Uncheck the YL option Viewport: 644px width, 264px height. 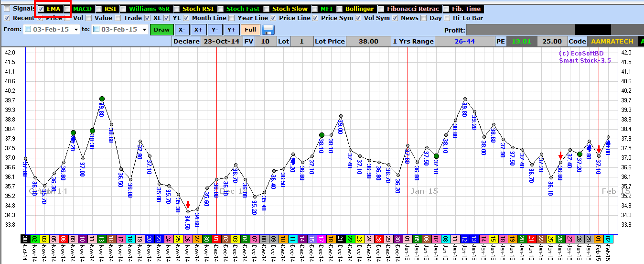coord(167,18)
